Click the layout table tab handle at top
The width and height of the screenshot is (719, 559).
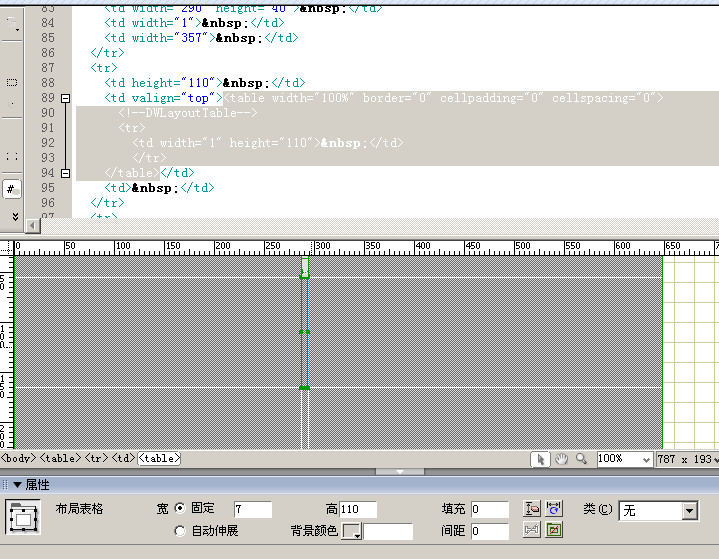pyautogui.click(x=304, y=265)
